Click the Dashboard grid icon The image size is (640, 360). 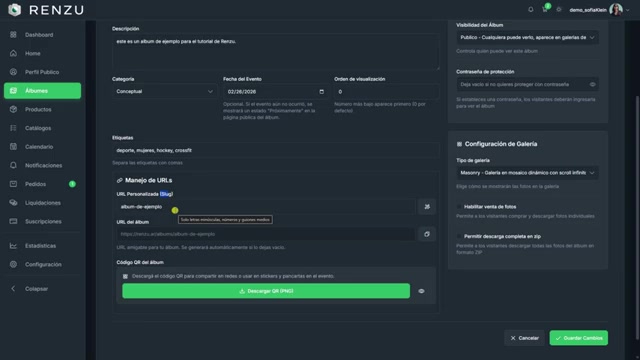[x=13, y=35]
